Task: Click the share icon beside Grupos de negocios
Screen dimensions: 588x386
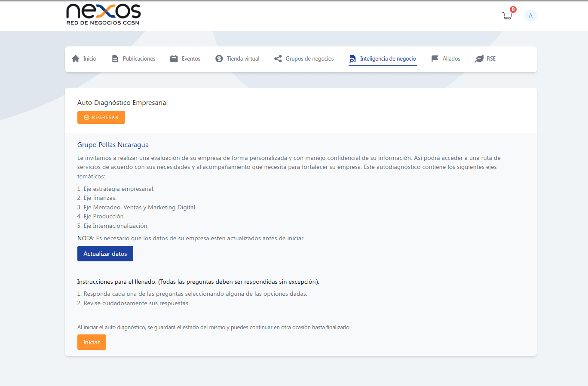Action: pos(278,58)
